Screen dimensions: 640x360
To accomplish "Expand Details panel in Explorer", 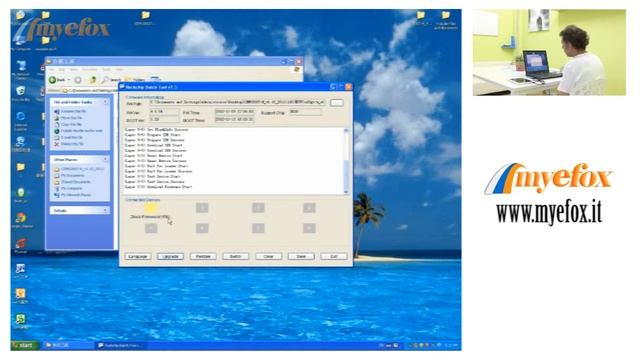I will click(x=105, y=211).
